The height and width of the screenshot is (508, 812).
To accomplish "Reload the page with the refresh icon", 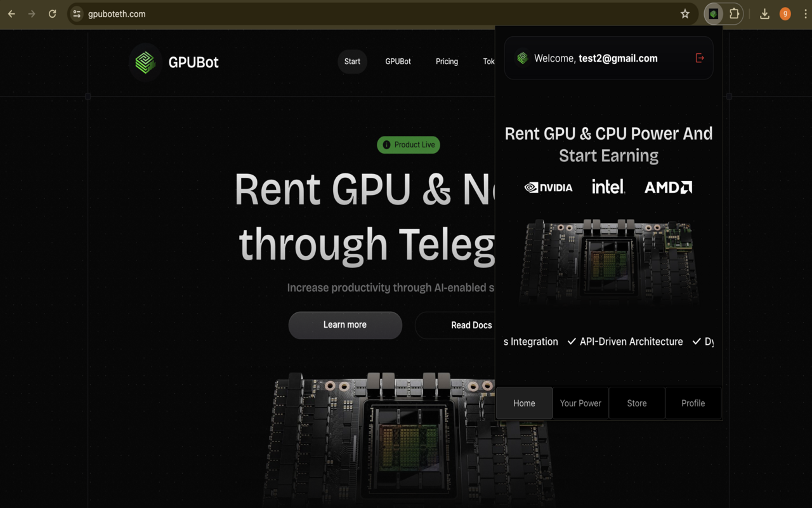I will [53, 13].
